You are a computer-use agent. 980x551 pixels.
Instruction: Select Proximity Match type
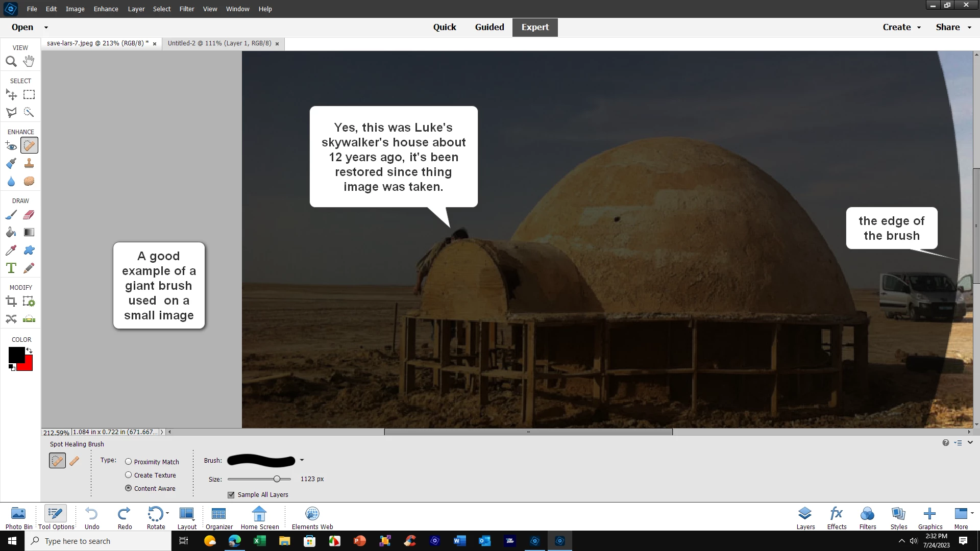pos(129,462)
